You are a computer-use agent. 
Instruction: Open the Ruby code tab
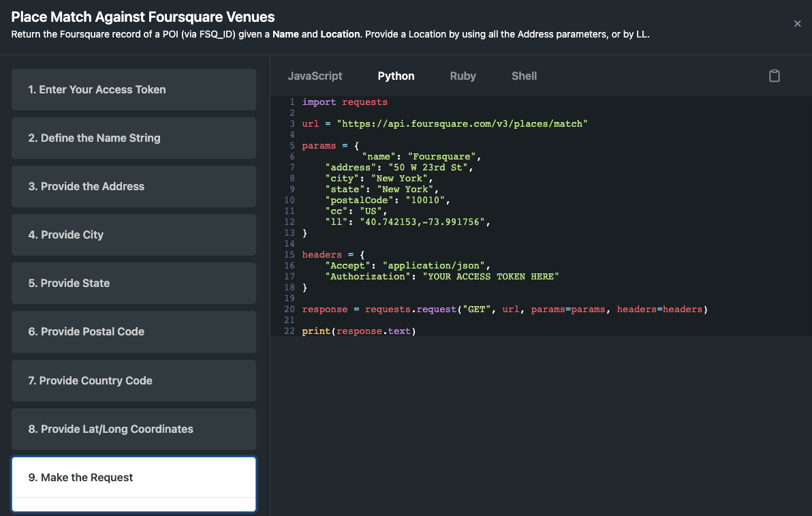click(x=463, y=76)
